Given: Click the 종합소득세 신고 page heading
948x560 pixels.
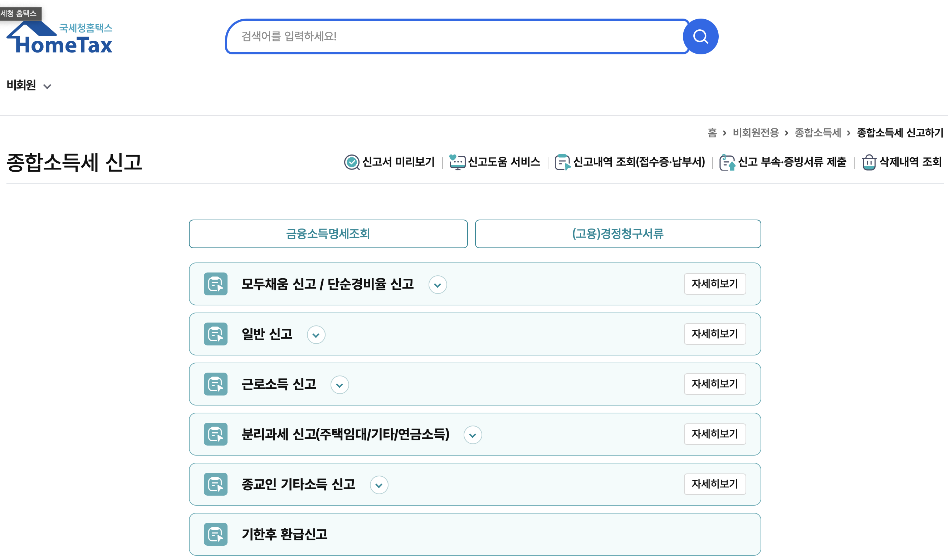Looking at the screenshot, I should click(74, 163).
